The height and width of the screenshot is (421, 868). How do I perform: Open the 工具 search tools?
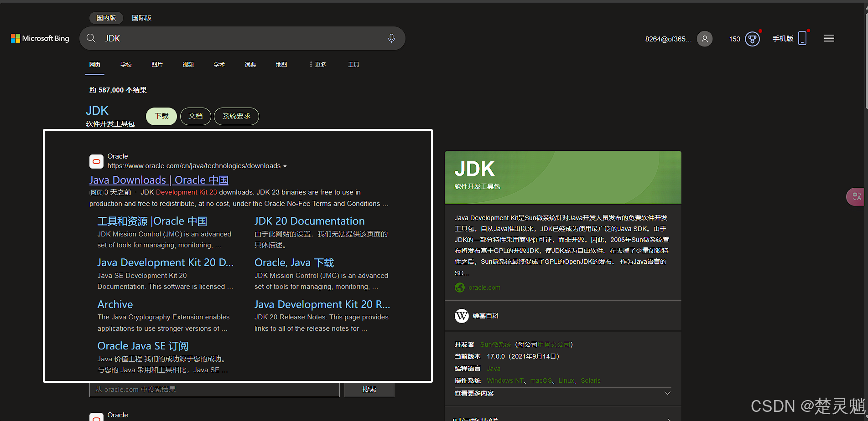tap(353, 65)
